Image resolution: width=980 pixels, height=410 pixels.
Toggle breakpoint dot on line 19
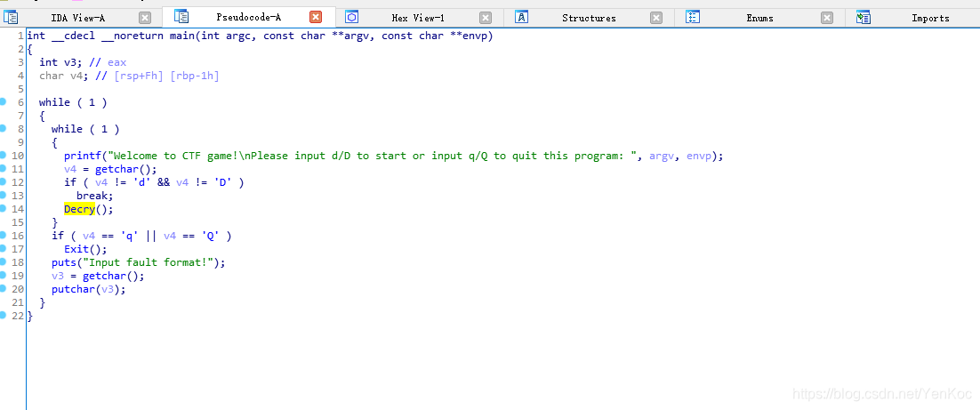[x=4, y=275]
